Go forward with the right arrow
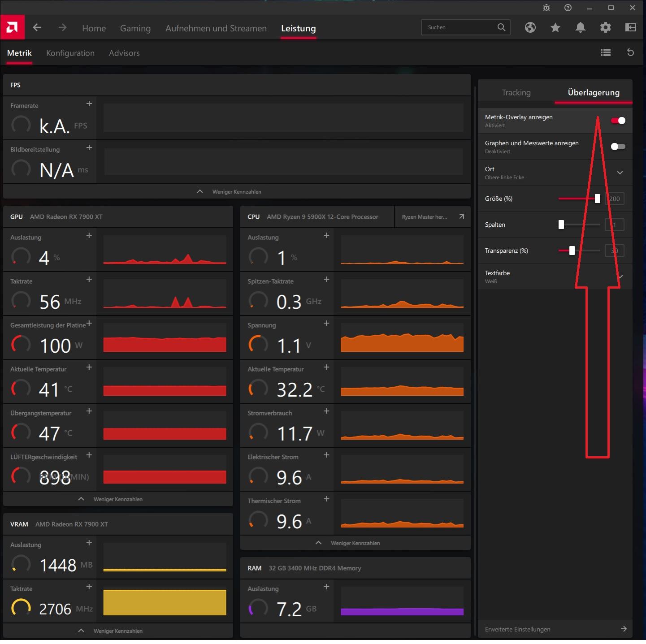646x644 pixels. pos(62,28)
